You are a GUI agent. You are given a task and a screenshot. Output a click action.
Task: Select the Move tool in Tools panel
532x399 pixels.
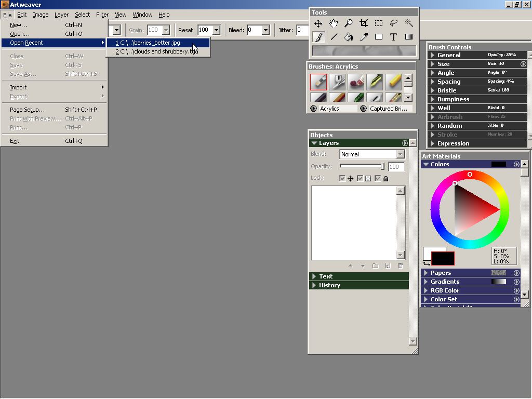(318, 23)
